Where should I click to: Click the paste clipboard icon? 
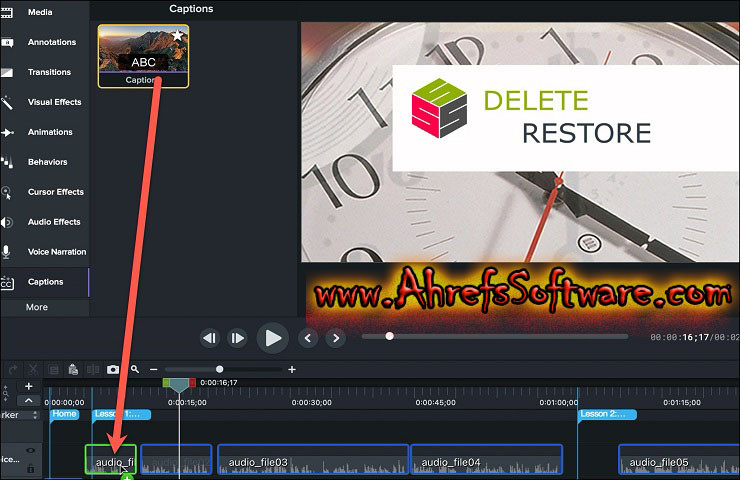tap(73, 370)
